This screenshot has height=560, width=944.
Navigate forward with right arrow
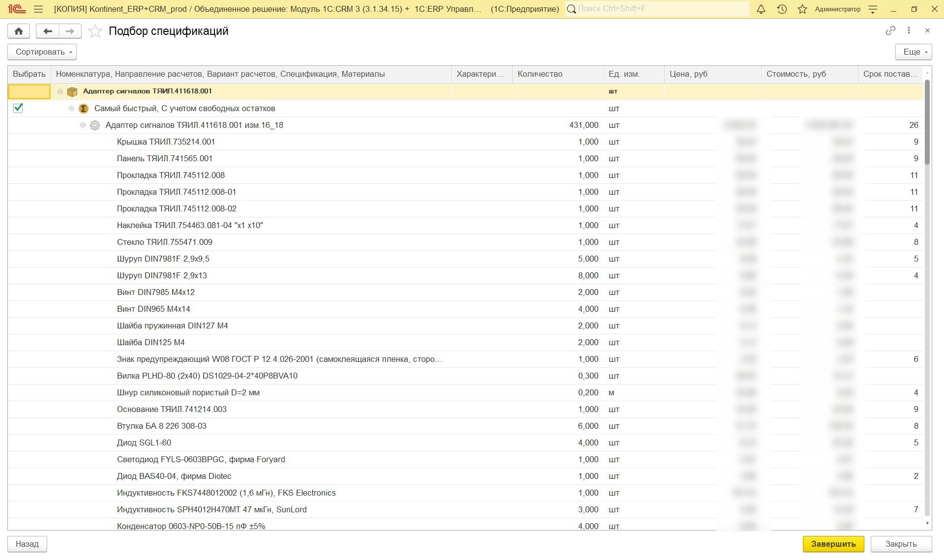pos(70,31)
